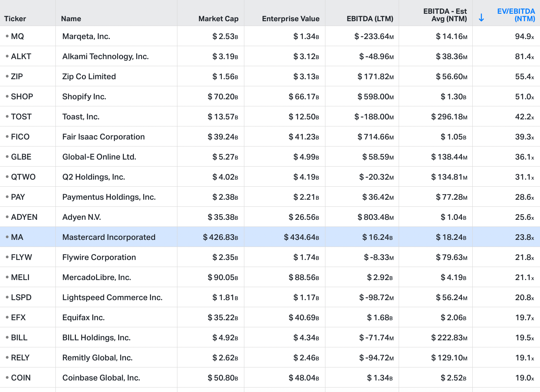Click the EBITDA (LTM) column header
Image resolution: width=540 pixels, height=392 pixels.
370,19
